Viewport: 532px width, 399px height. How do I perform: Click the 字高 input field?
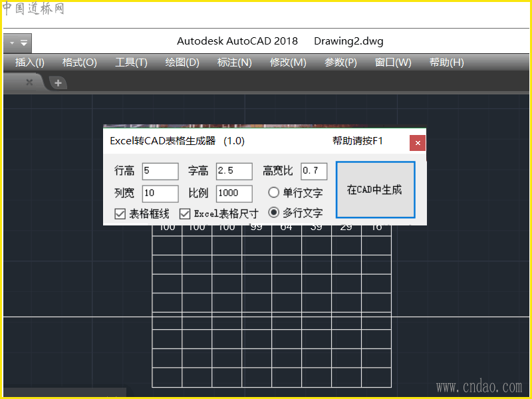234,171
